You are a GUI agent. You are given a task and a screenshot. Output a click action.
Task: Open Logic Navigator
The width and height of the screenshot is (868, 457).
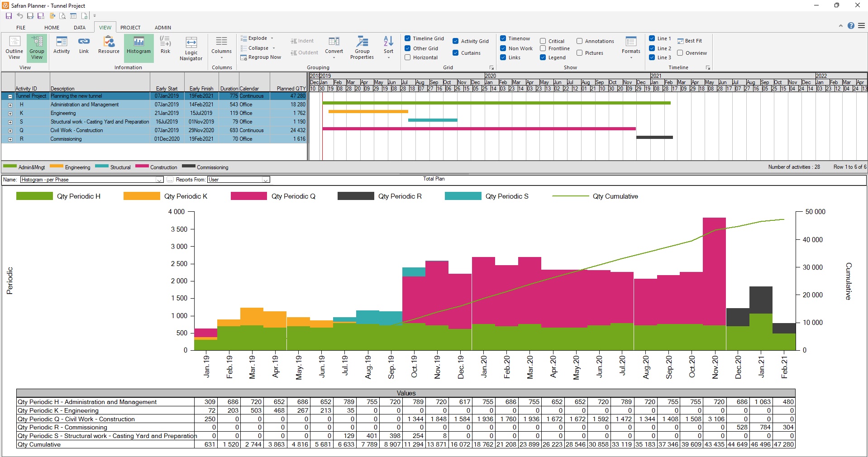coord(191,49)
